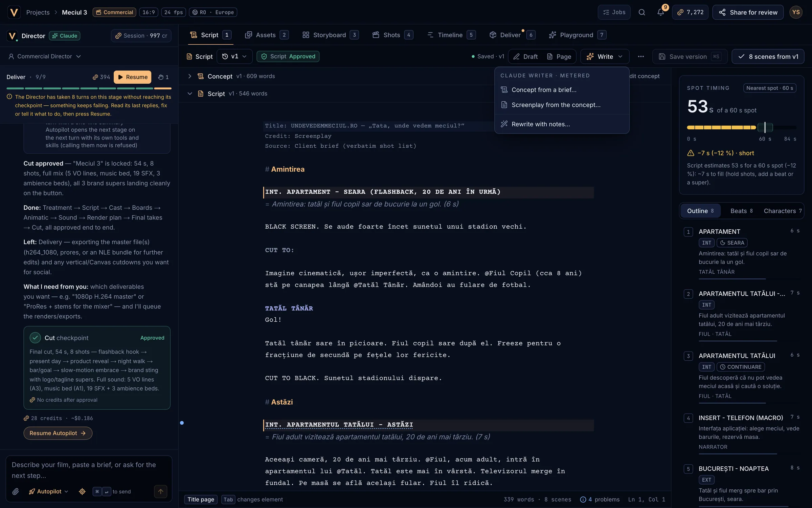Screen dimensions: 812x508
Task: Open the three-dot more options menu
Action: point(641,57)
